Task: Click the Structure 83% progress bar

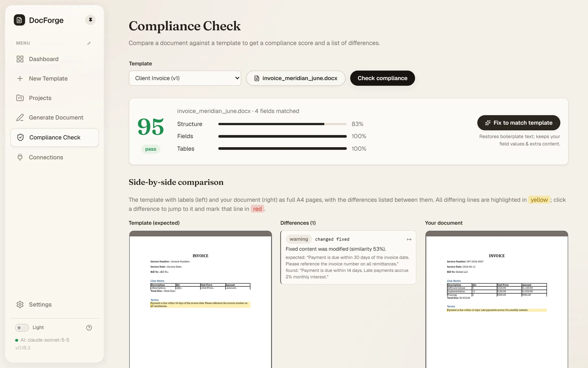Action: click(x=282, y=124)
